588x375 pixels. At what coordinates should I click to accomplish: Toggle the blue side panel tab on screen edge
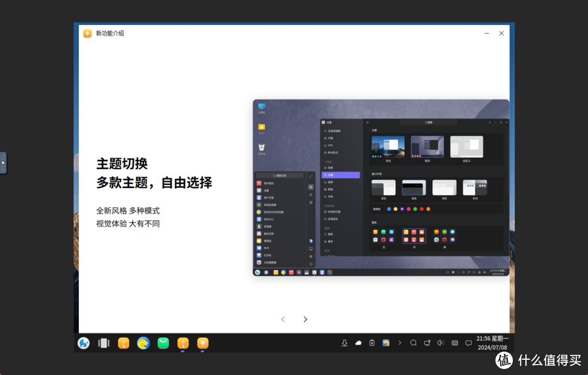(x=3, y=162)
